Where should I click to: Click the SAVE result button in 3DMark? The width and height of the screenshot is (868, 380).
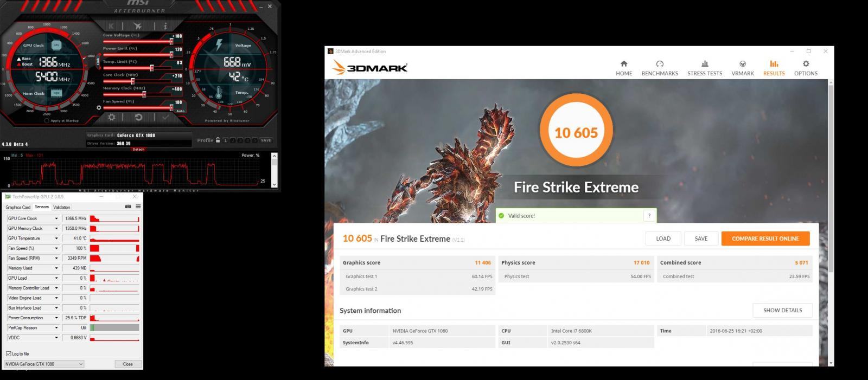(x=701, y=239)
